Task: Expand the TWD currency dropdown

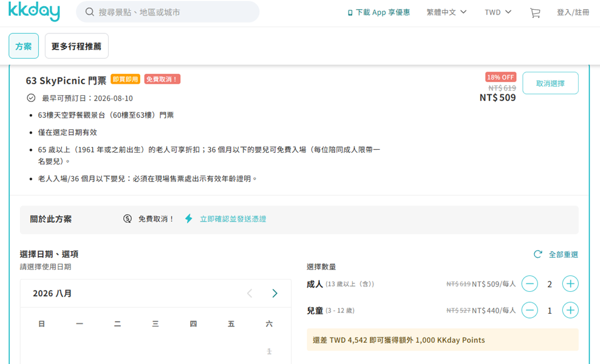Action: tap(498, 12)
